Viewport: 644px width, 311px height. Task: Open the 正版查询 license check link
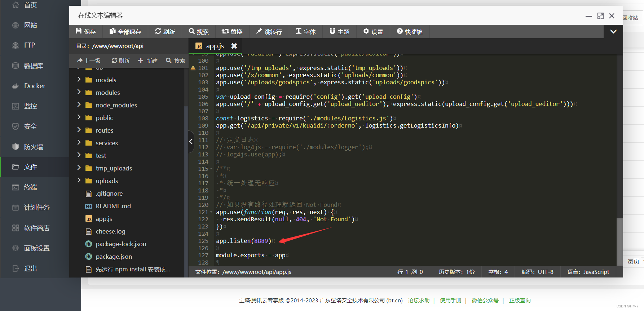click(520, 300)
